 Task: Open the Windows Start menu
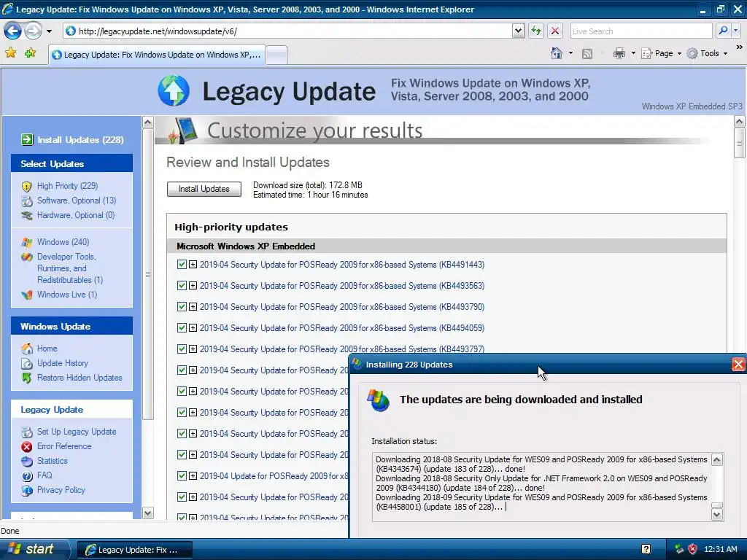click(x=34, y=549)
